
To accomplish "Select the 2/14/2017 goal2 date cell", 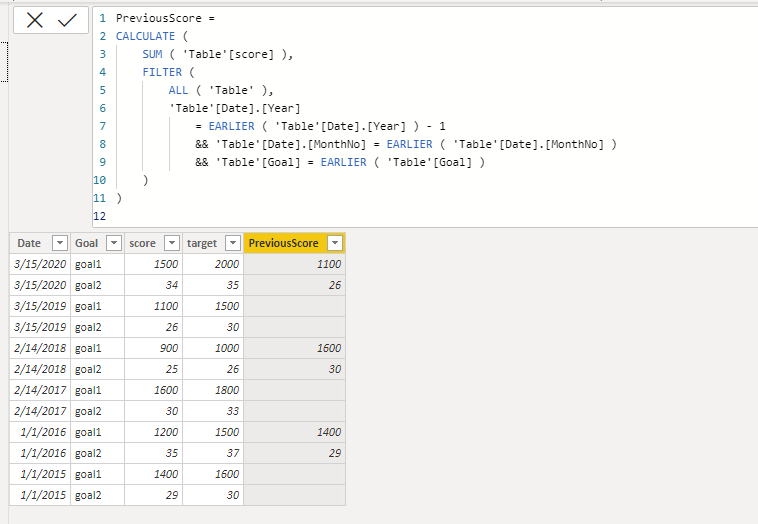I will coord(40,411).
